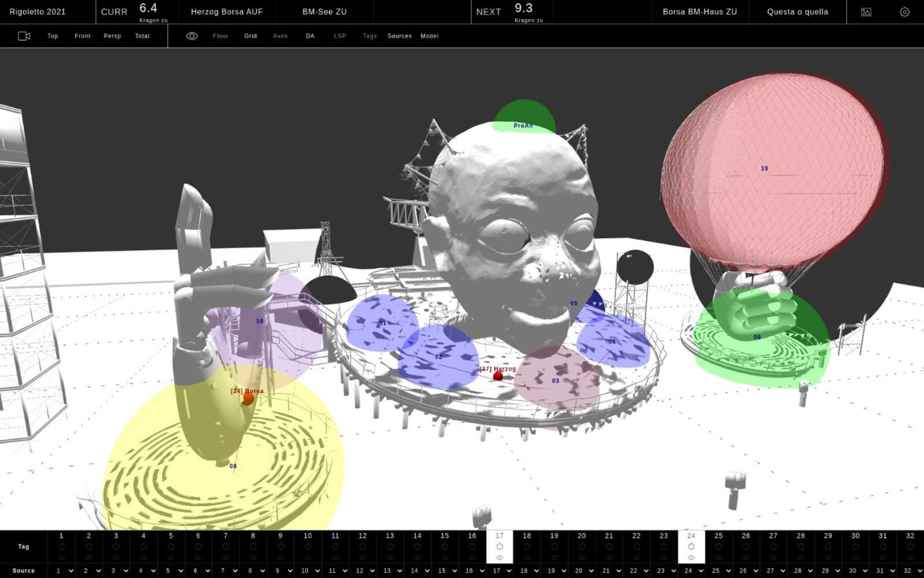
Task: Click the power icon for tag 1
Action: point(61,546)
